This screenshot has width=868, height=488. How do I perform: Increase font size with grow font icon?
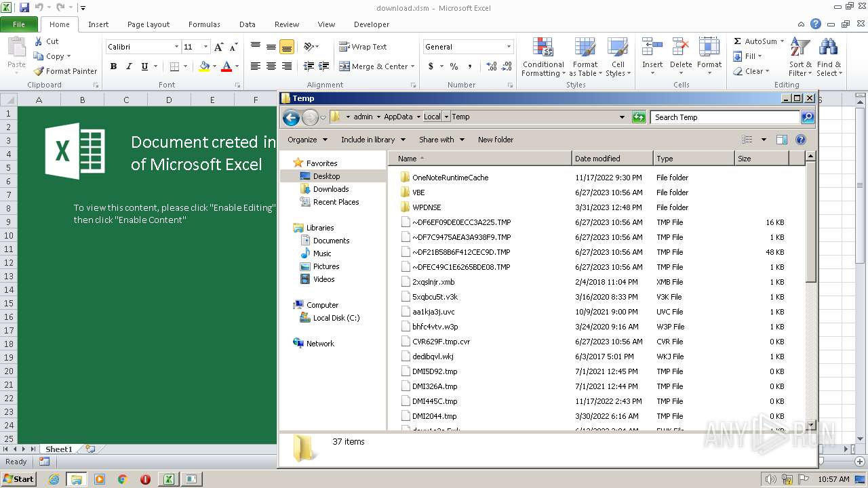pyautogui.click(x=218, y=47)
